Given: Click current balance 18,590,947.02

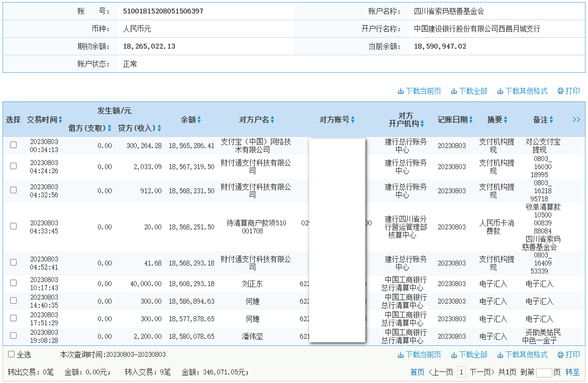Looking at the screenshot, I should (440, 46).
